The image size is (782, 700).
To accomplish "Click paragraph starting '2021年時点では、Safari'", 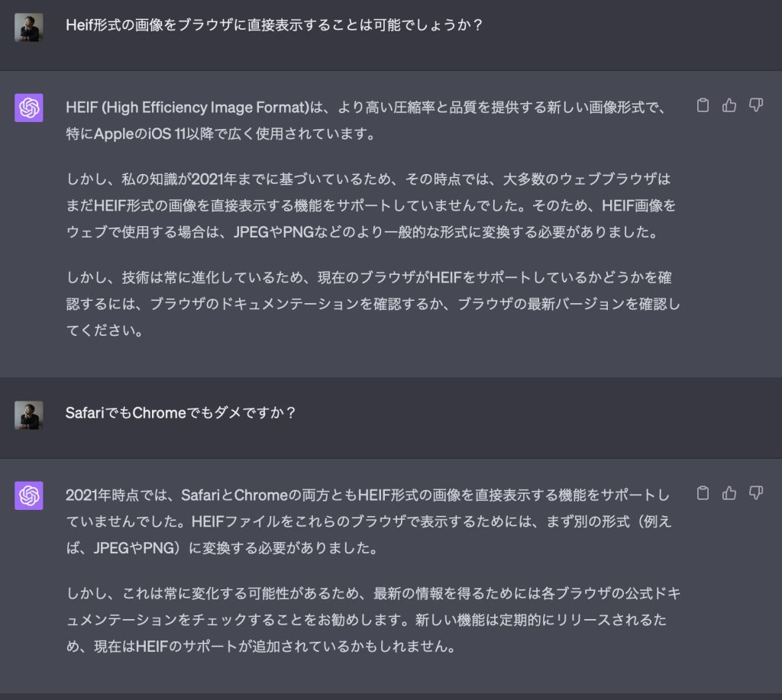I will (x=369, y=521).
